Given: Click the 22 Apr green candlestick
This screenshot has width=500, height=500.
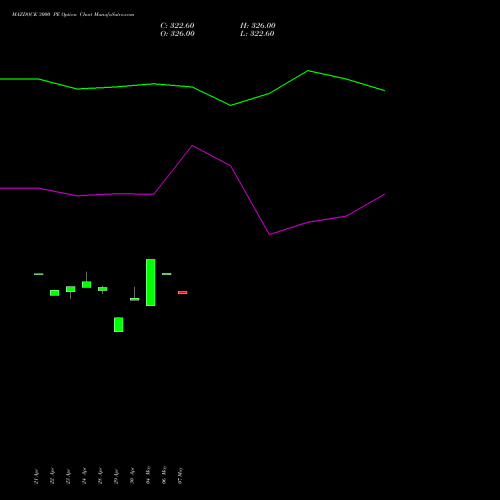Looking at the screenshot, I should pyautogui.click(x=55, y=293).
